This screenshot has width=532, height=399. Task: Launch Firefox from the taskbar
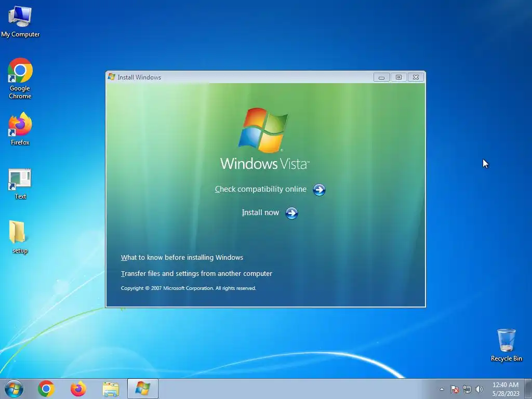(x=78, y=389)
